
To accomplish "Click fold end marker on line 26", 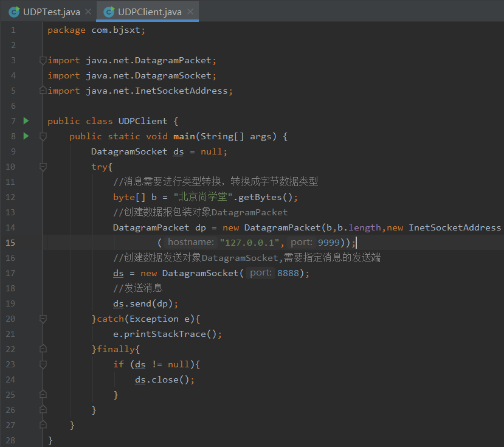I will [43, 410].
